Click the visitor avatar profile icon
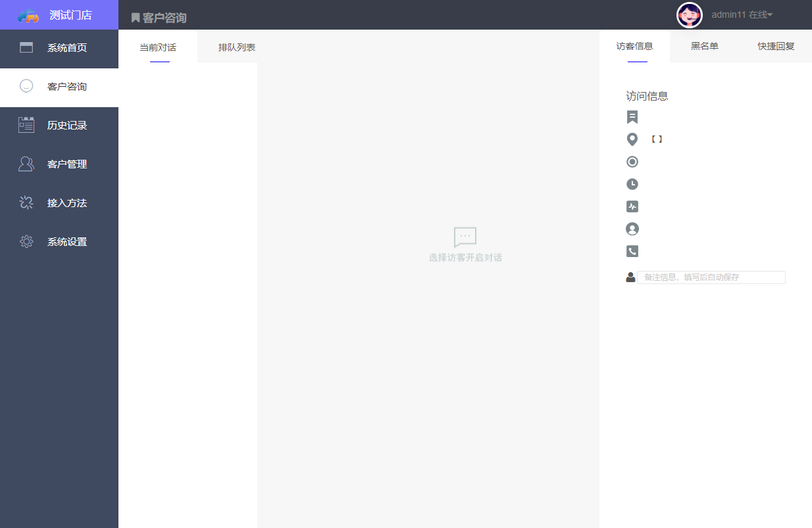This screenshot has height=528, width=812. [632, 228]
